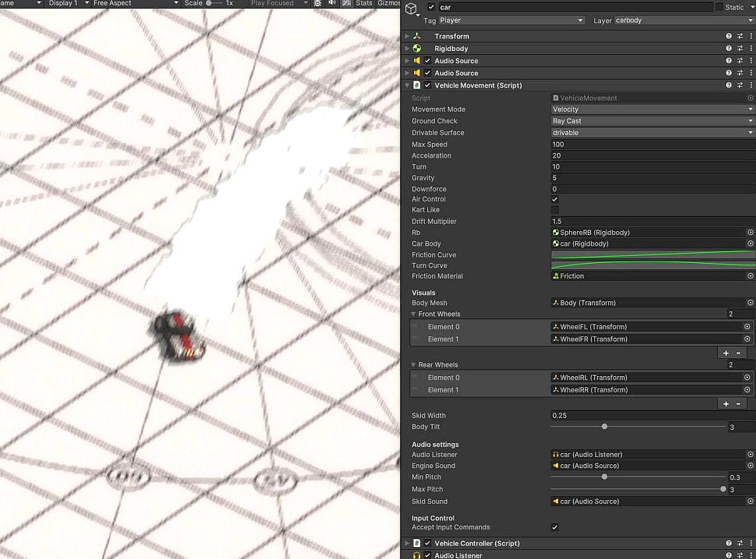Toggle the Static checkbox
756x559 pixels.
pyautogui.click(x=720, y=7)
